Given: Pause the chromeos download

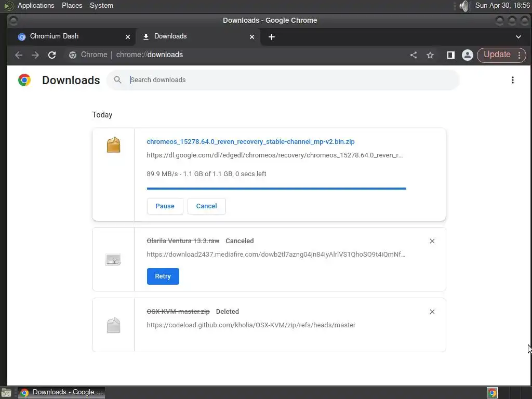Looking at the screenshot, I should pos(165,206).
